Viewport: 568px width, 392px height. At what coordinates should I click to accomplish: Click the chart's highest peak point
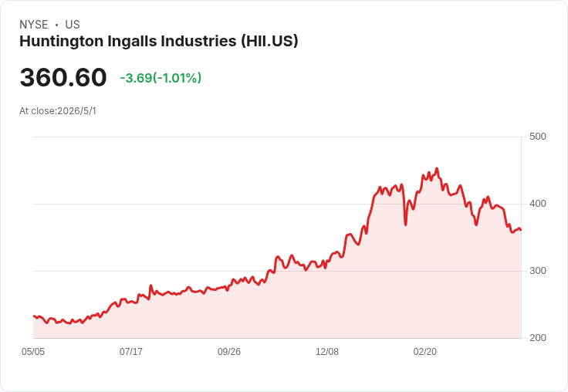437,168
